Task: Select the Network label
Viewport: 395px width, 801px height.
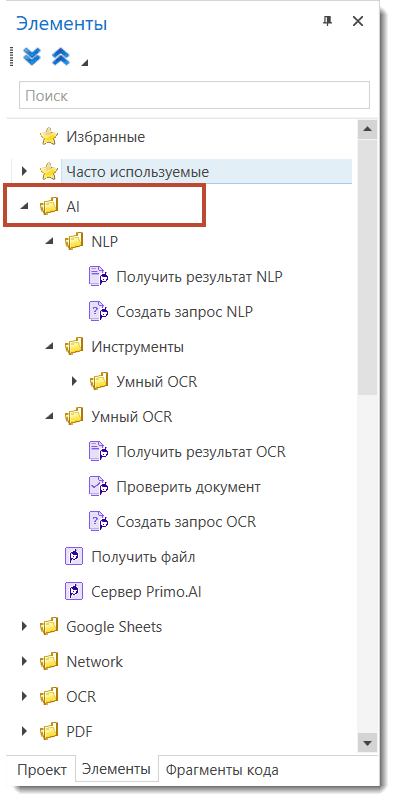Action: (95, 662)
